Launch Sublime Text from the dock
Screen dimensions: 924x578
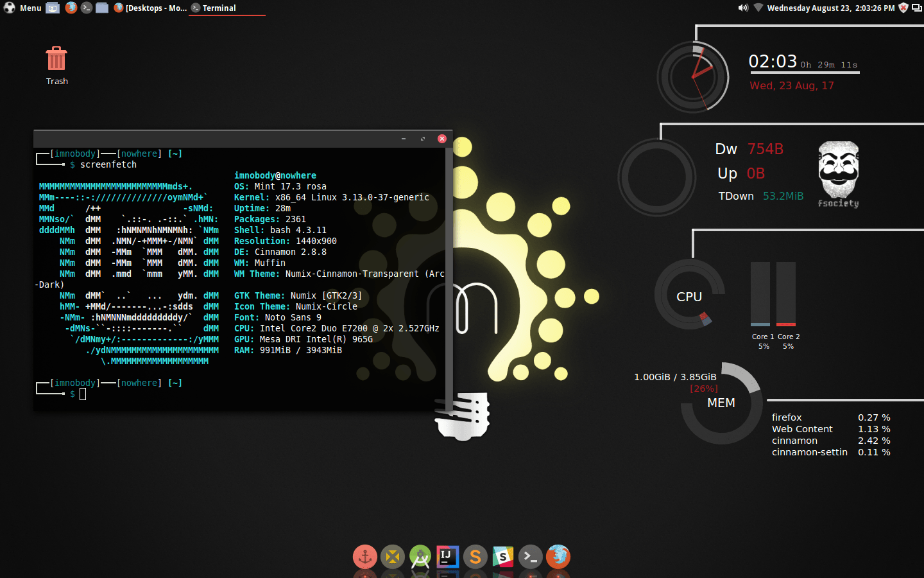click(x=475, y=557)
